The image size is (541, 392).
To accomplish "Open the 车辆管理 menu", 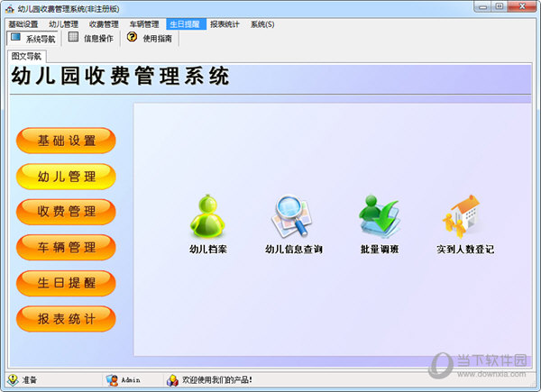I will tap(144, 24).
